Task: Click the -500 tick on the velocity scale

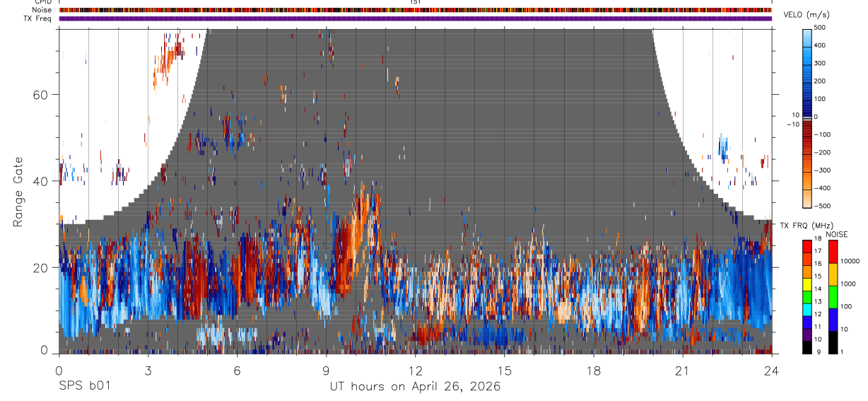Action: coord(823,206)
